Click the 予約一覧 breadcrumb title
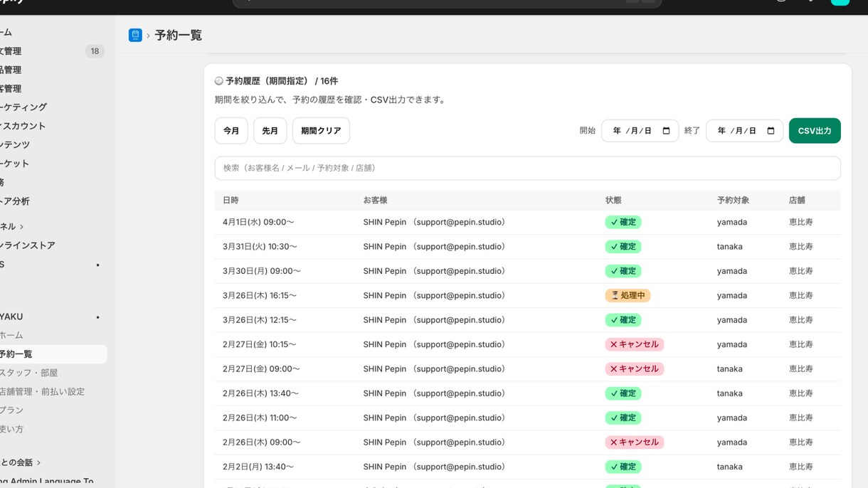 point(179,35)
